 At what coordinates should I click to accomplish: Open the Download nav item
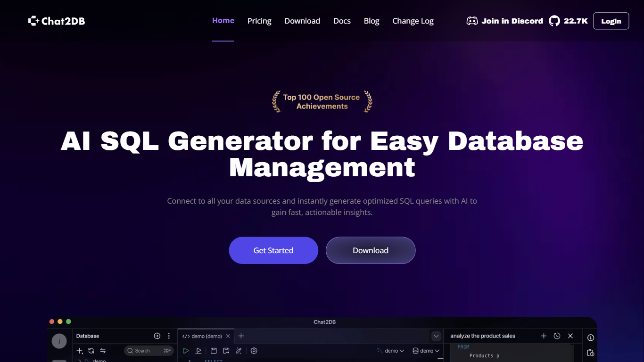tap(302, 21)
